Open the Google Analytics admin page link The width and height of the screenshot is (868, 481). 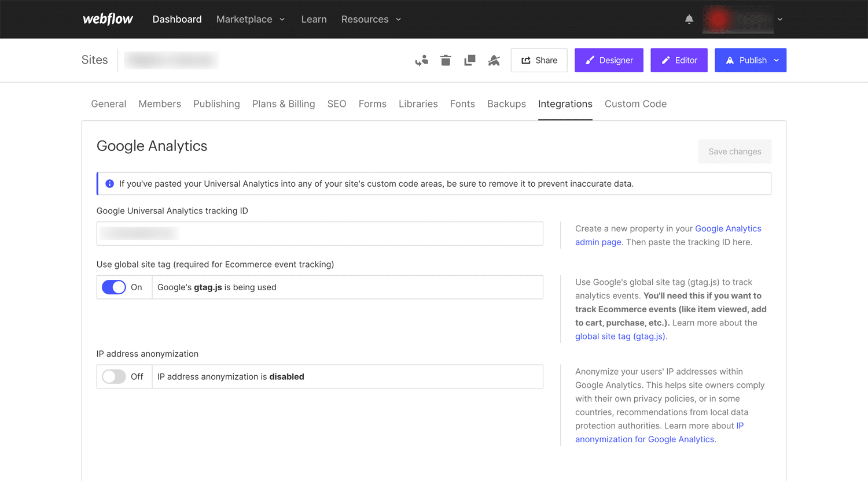pyautogui.click(x=668, y=235)
